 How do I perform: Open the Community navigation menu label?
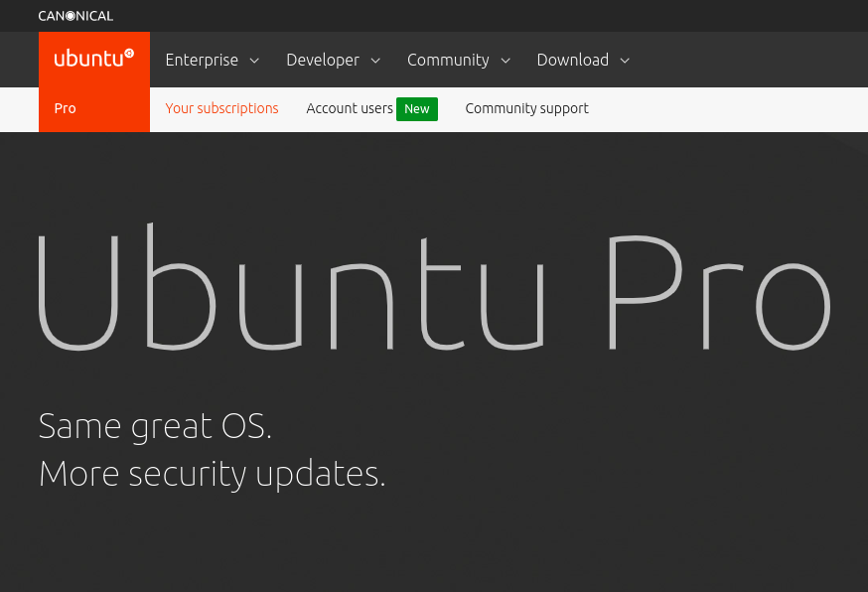pyautogui.click(x=448, y=60)
